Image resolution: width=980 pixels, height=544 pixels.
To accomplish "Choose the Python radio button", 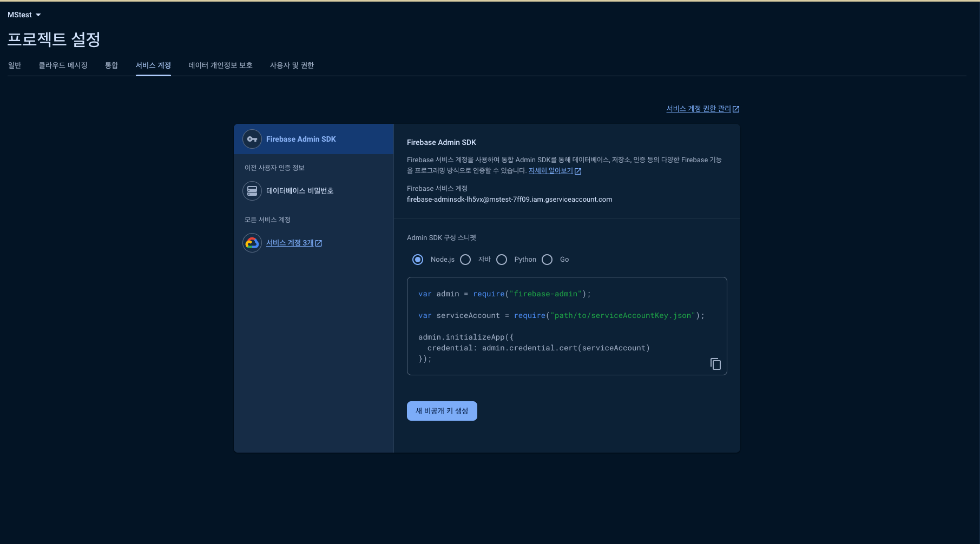I will coord(502,260).
